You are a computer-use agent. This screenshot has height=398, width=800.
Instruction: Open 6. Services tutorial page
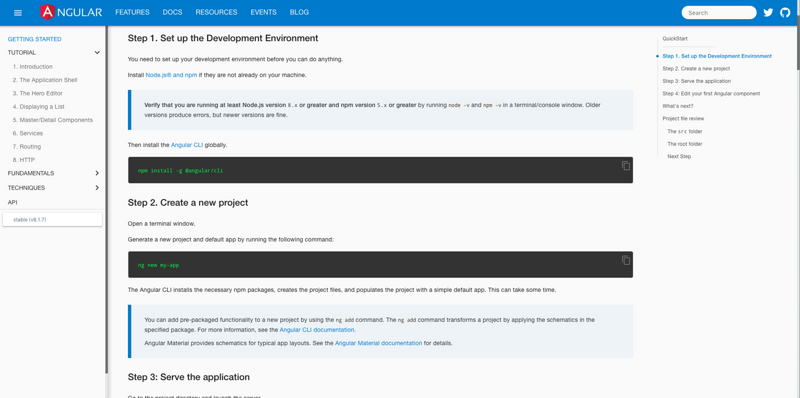click(28, 133)
